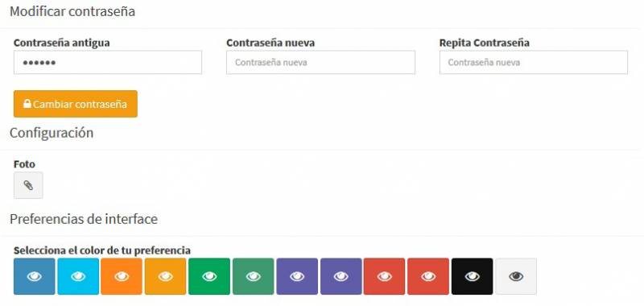Screen dimensions: 644x306
Task: Focus the Repita Contraseña input field
Action: point(534,63)
